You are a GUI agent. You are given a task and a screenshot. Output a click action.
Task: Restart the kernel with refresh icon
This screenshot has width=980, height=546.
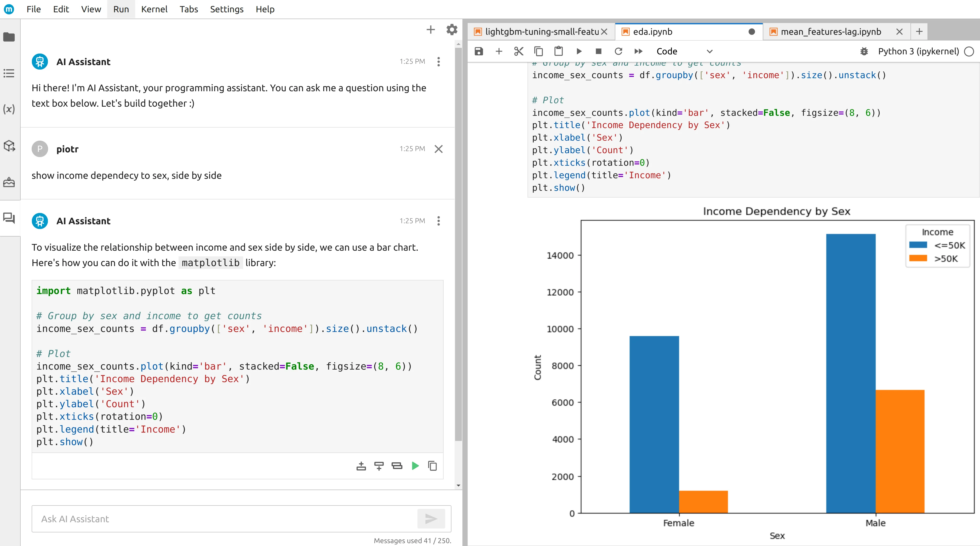(x=618, y=51)
